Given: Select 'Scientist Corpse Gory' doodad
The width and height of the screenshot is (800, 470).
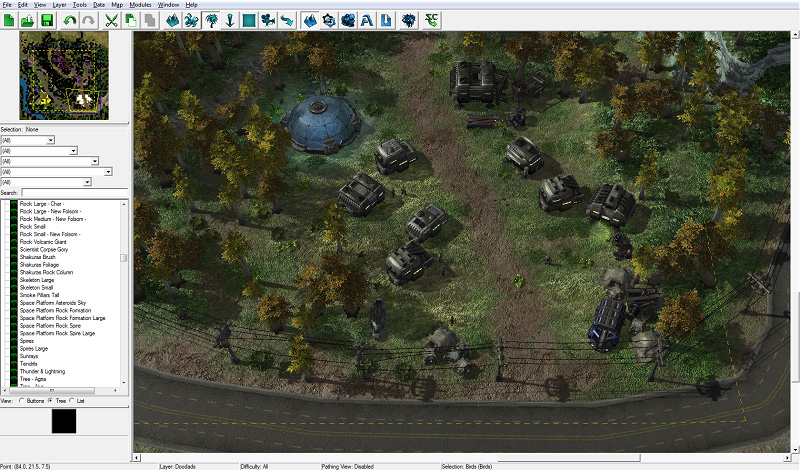Looking at the screenshot, I should (43, 250).
